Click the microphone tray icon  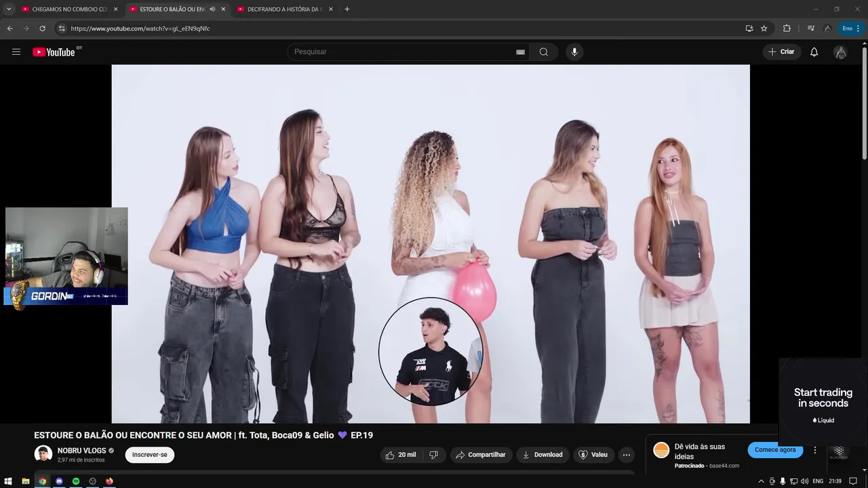click(783, 481)
